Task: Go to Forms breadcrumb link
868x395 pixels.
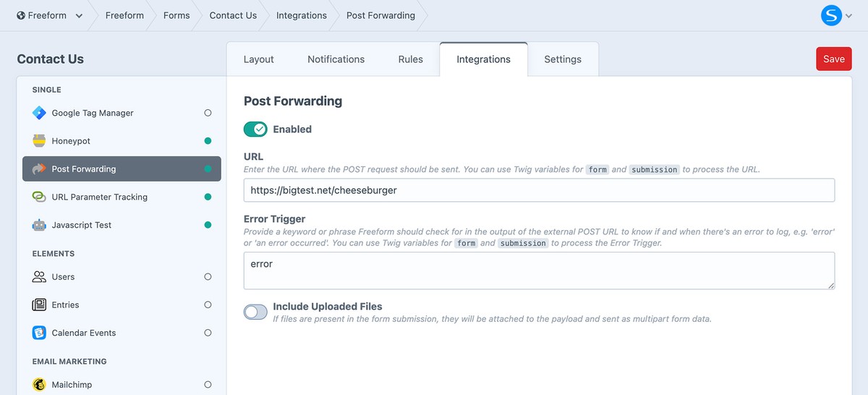Action: point(176,15)
